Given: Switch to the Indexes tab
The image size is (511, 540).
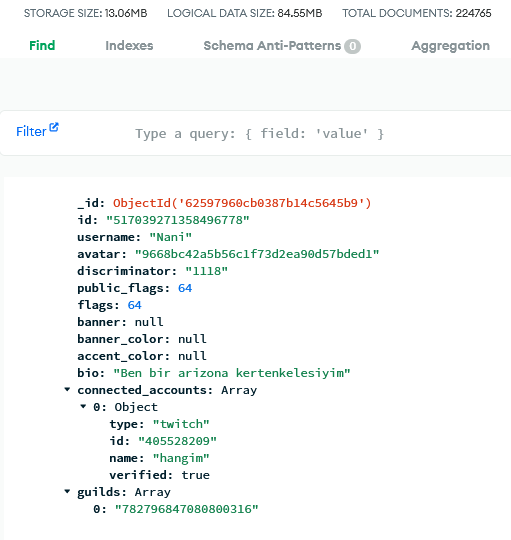Looking at the screenshot, I should tap(129, 46).
